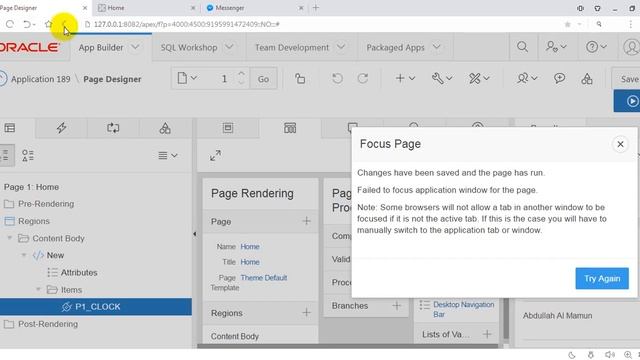Image resolution: width=640 pixels, height=360 pixels.
Task: Click Try Again in Focus Page dialog
Action: coord(602,278)
